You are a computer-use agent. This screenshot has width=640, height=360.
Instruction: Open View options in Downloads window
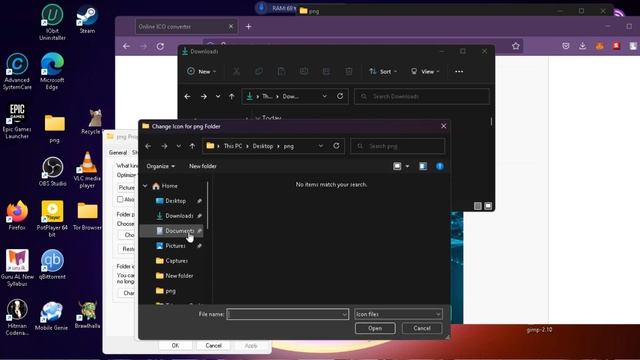(x=425, y=71)
